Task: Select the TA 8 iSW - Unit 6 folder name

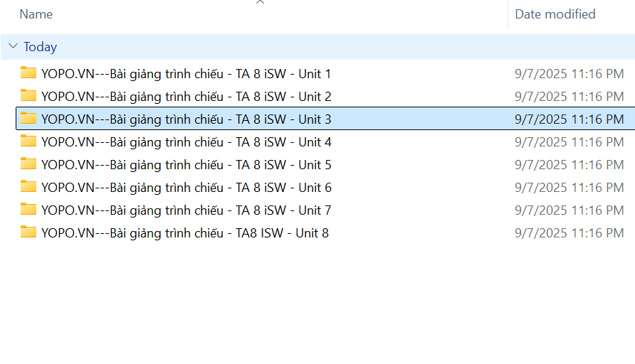Action: click(x=186, y=188)
